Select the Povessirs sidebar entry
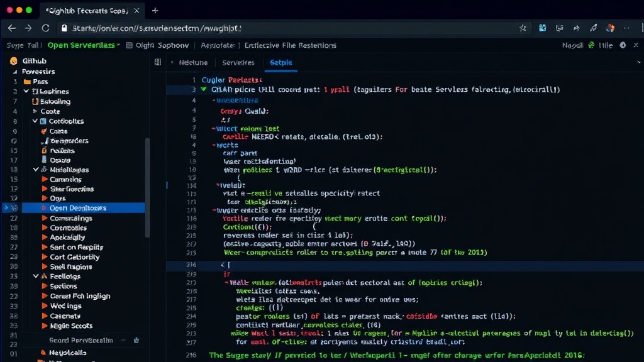The width and height of the screenshot is (644, 362). [x=38, y=72]
